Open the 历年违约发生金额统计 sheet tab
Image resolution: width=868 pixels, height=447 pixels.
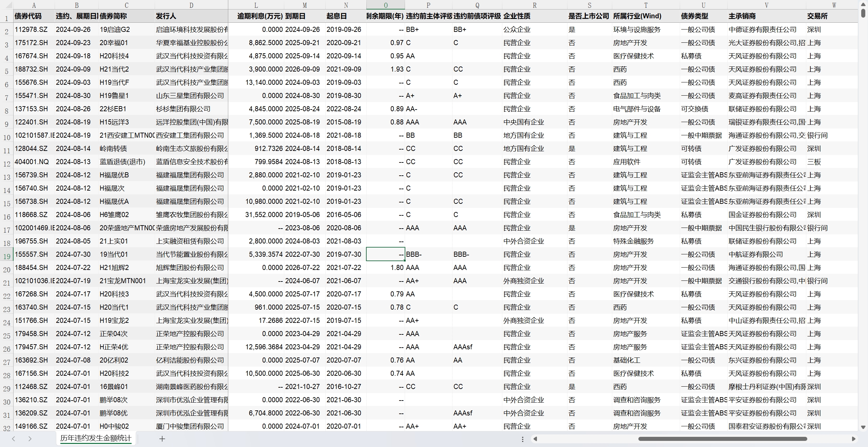[96, 438]
